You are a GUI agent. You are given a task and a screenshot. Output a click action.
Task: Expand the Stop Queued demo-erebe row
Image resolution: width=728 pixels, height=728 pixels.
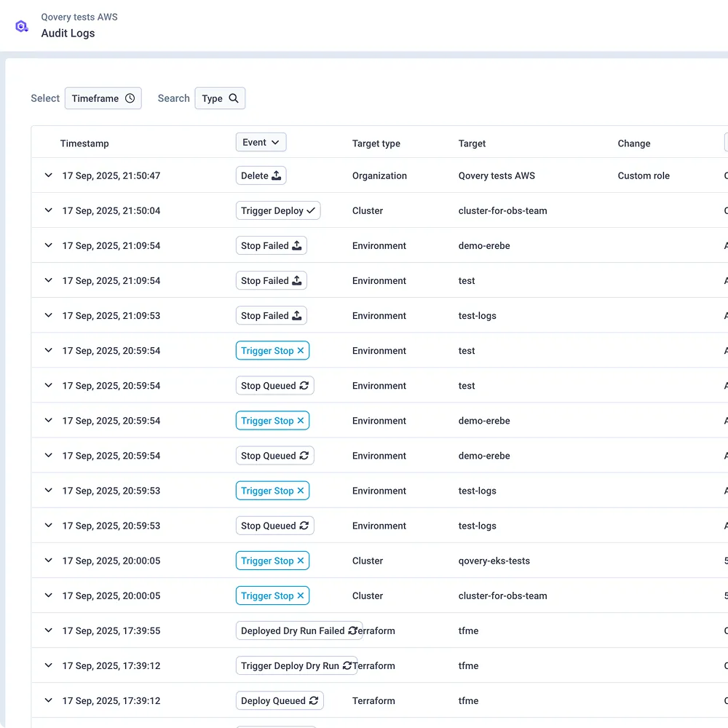(x=48, y=455)
